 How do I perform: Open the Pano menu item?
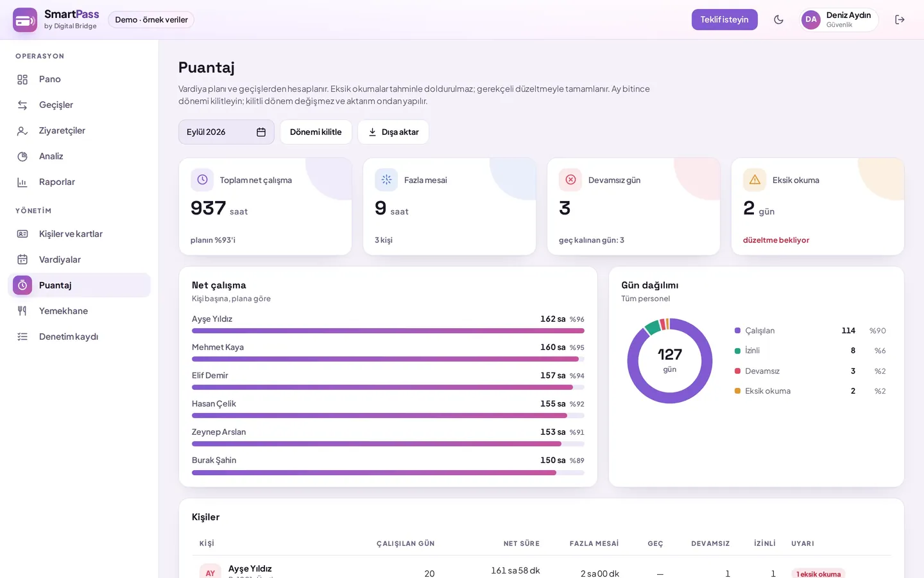click(x=79, y=80)
